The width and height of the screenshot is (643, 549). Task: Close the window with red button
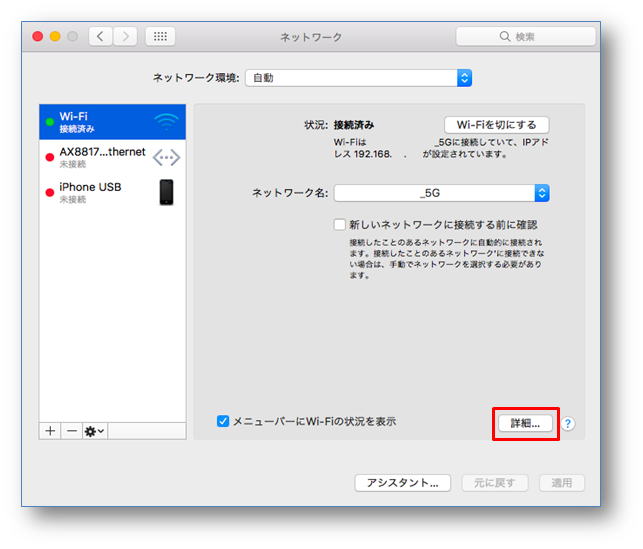[38, 36]
